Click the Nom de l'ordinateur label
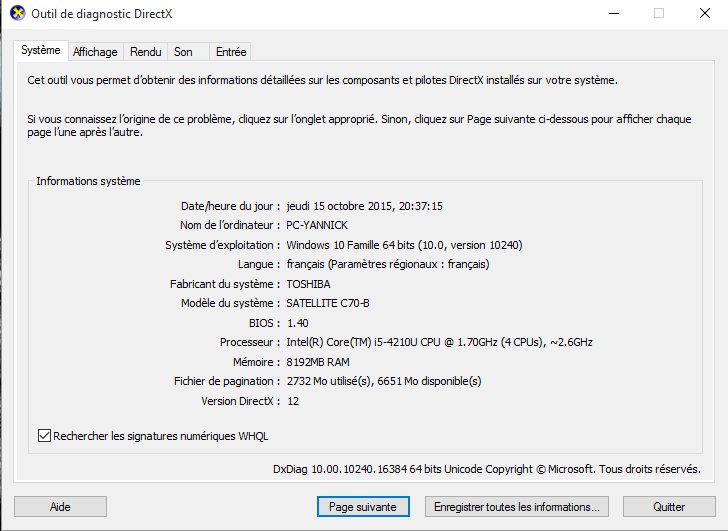Screen dimensions: 728x531 pyautogui.click(x=230, y=225)
